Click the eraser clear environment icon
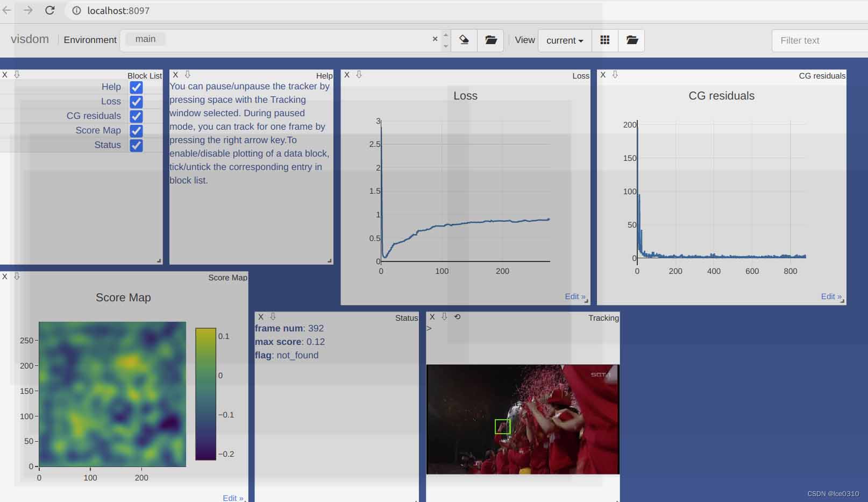 coord(464,40)
